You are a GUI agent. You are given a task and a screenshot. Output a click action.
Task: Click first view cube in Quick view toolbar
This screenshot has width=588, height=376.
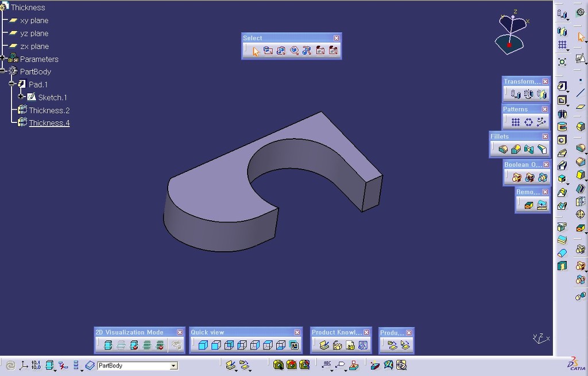click(203, 346)
